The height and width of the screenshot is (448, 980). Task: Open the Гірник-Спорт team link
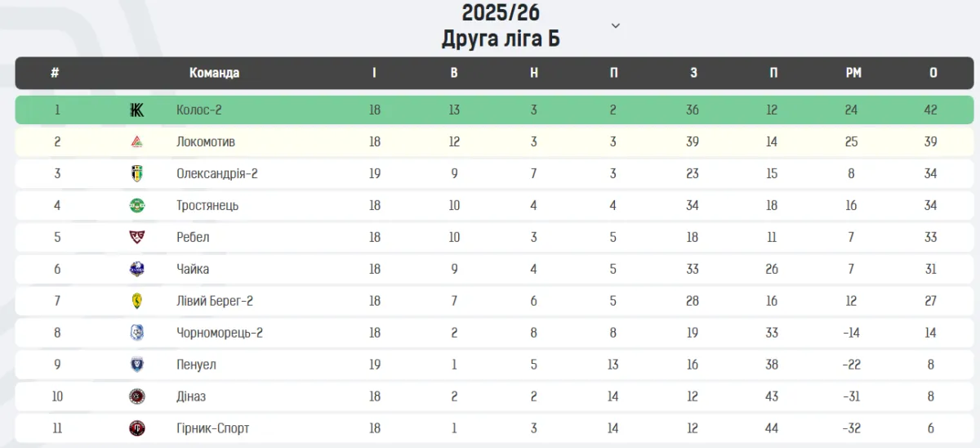tap(212, 428)
